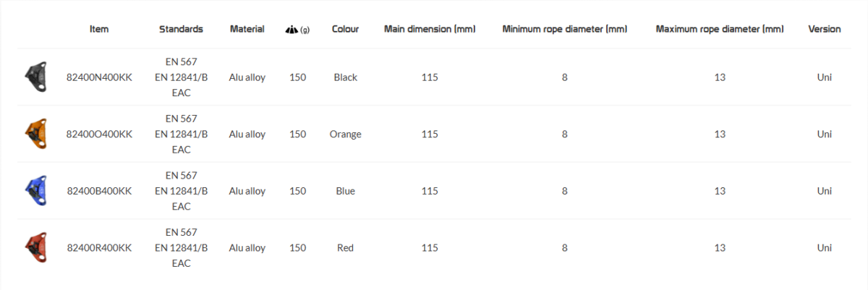Screen dimensions: 868x290
Task: Click the Standards column header
Action: point(181,30)
